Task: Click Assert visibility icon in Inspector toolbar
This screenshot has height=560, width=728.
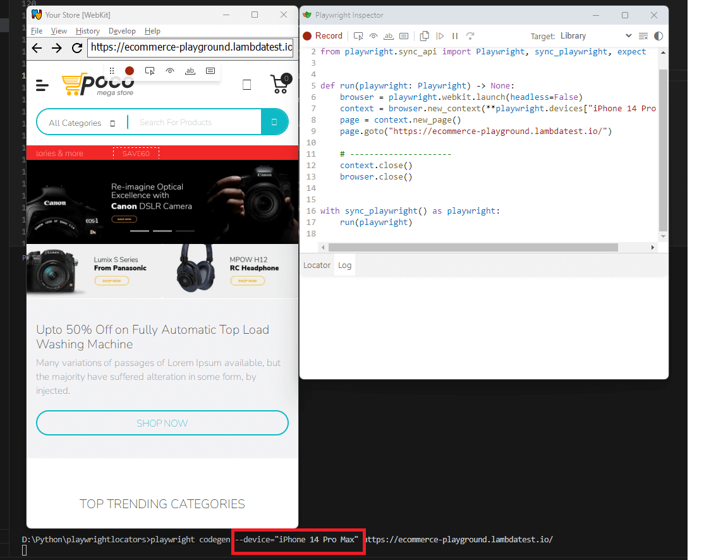Action: [373, 36]
